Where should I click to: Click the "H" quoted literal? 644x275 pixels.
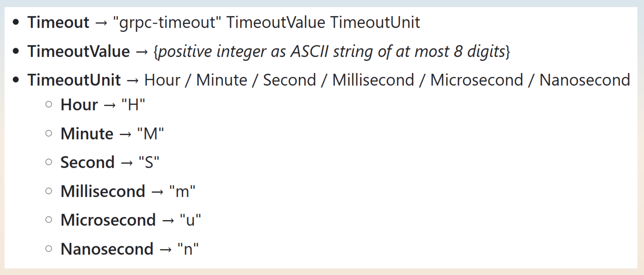[x=133, y=105]
